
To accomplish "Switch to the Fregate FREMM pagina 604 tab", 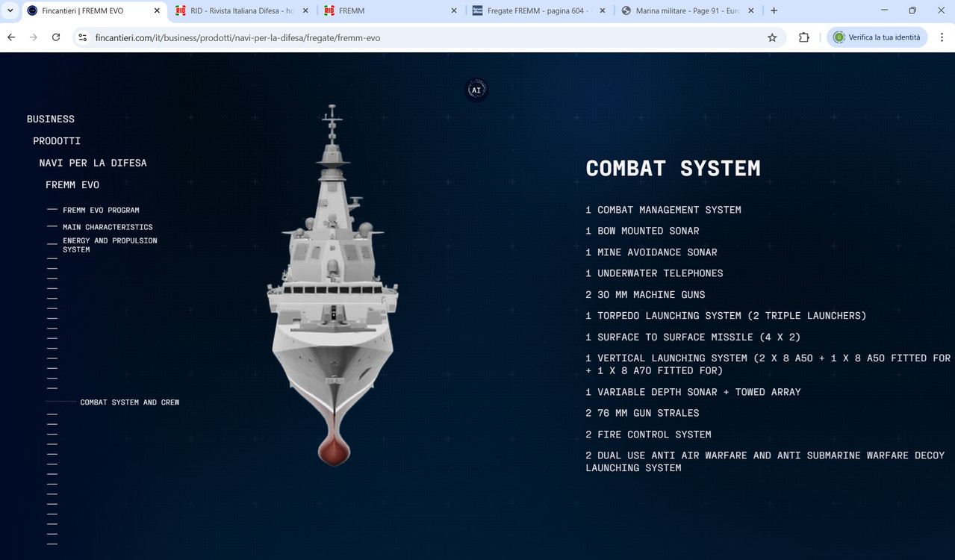I will point(539,11).
